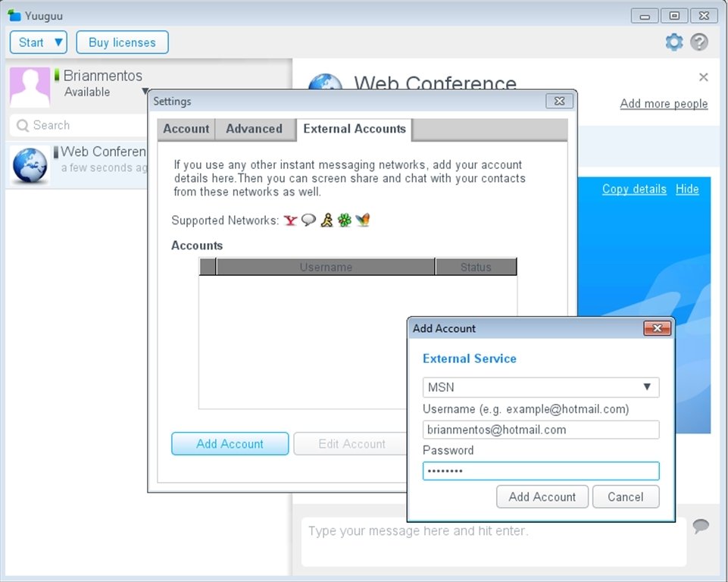Click the MSN butterfly icon
Viewport: 728px width, 582px height.
pyautogui.click(x=363, y=220)
